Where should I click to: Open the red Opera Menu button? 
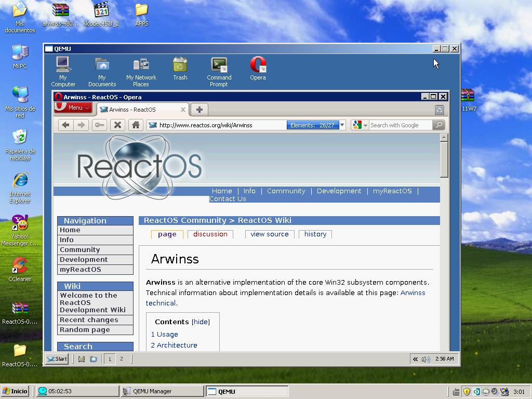[x=73, y=108]
